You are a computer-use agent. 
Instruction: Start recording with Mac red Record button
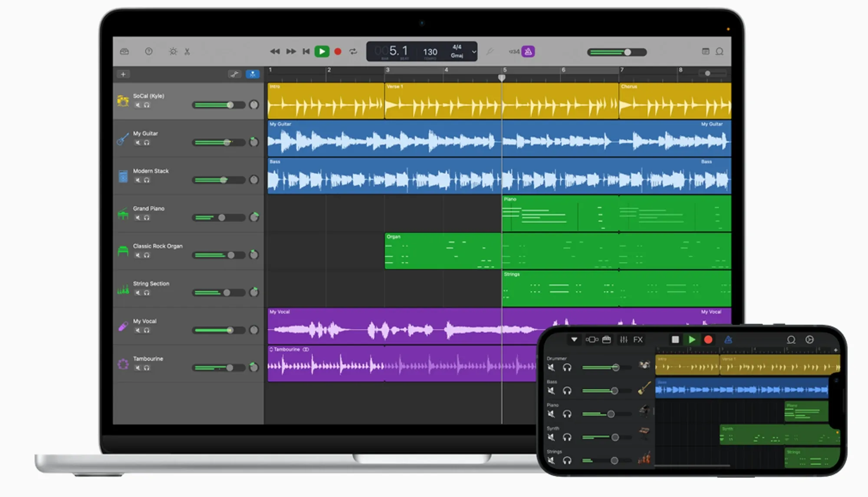338,52
